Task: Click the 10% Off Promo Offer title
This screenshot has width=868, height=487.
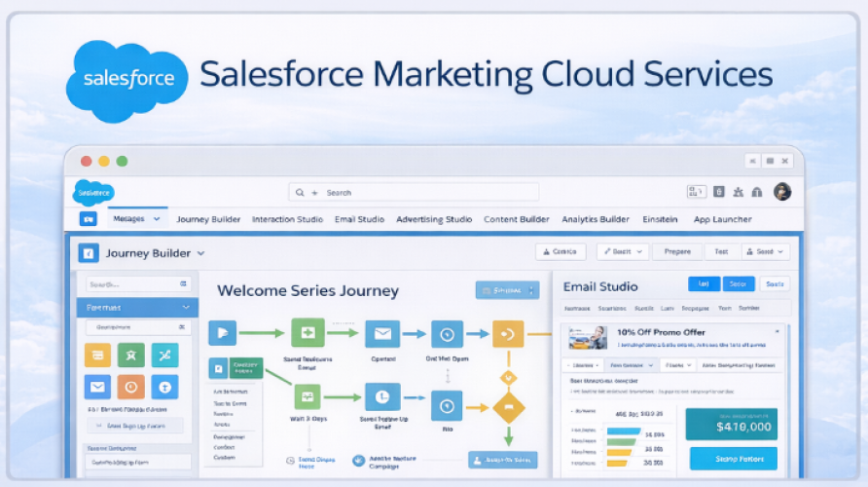Action: (x=661, y=332)
